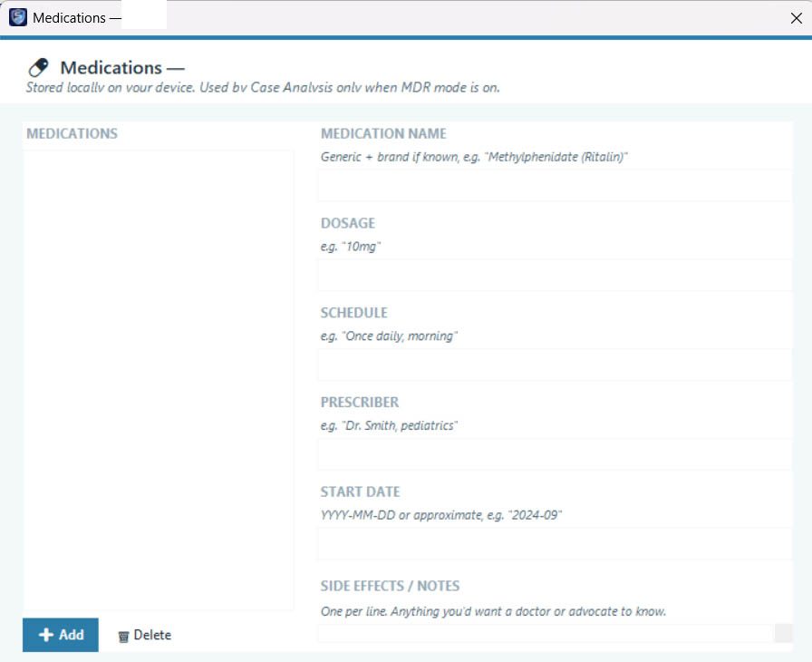Click the pill icon beside Medications heading
This screenshot has width=812, height=662.
(38, 67)
